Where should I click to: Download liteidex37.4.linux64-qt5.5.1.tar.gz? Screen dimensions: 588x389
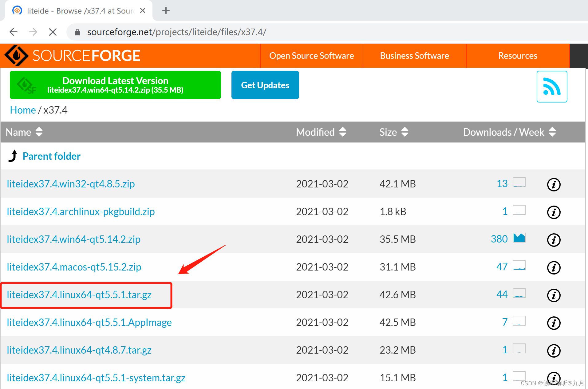point(79,295)
